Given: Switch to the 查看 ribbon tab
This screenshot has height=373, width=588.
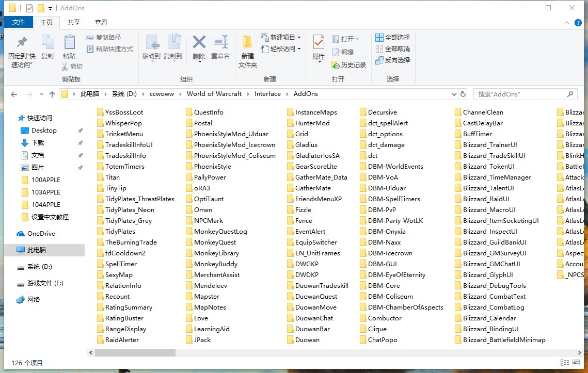Looking at the screenshot, I should tap(101, 23).
